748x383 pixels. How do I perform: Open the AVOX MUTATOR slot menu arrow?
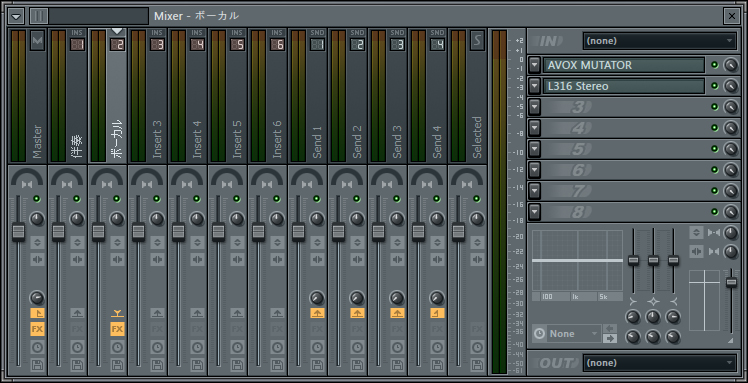[x=535, y=65]
